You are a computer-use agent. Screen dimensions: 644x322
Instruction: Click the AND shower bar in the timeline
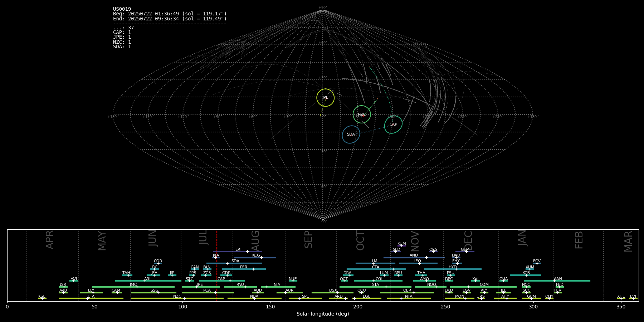point(414,258)
